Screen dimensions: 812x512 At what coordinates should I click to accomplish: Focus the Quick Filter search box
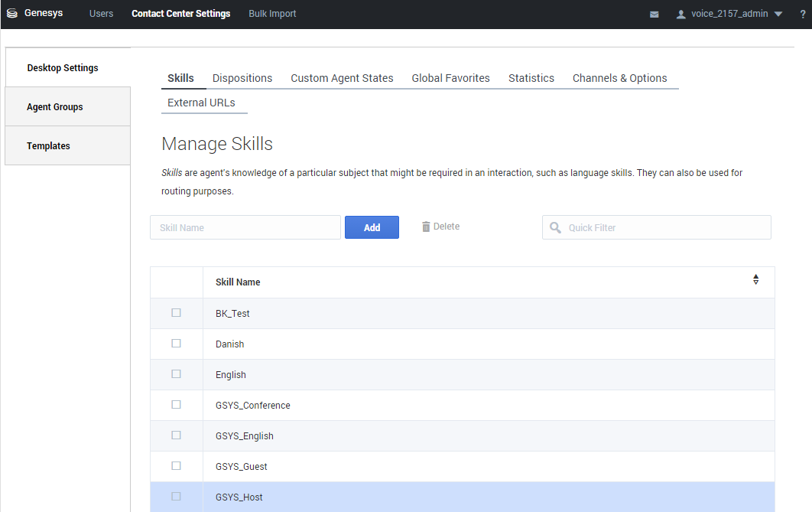[665, 227]
